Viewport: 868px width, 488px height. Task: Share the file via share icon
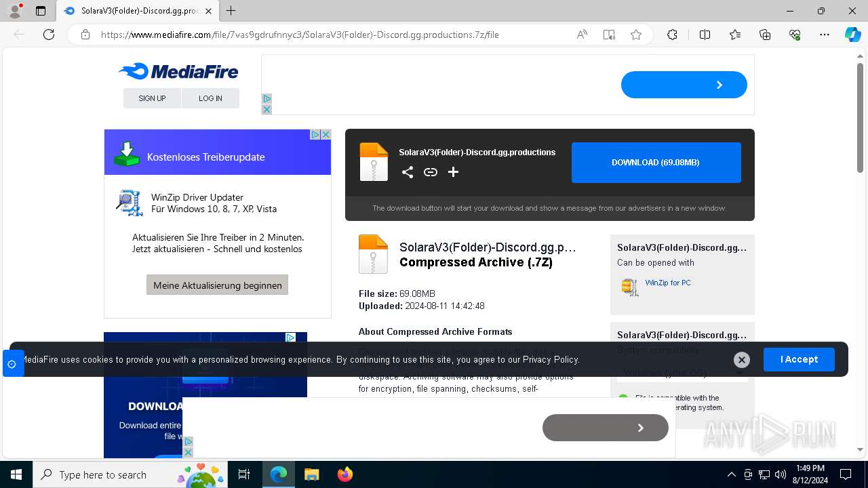[x=408, y=172]
